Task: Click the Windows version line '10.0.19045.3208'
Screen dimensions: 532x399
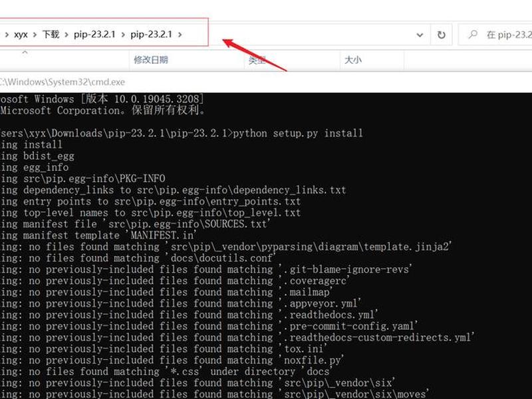Action: tap(102, 98)
